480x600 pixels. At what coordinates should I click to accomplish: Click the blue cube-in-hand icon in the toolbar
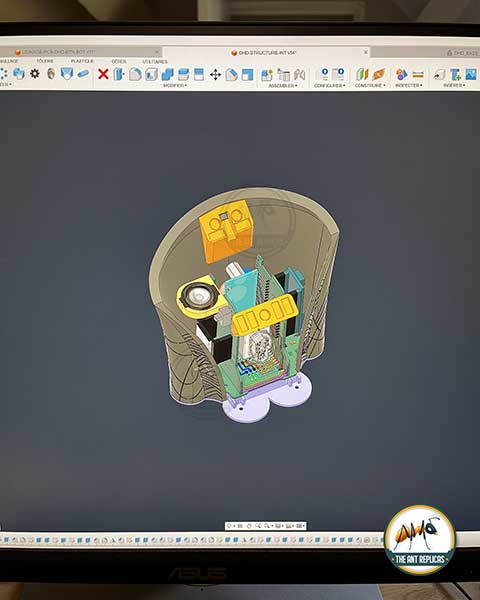tap(19, 73)
